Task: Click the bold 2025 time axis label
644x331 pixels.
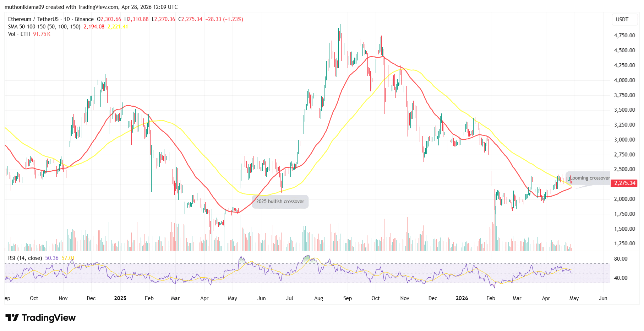Action: [x=120, y=298]
